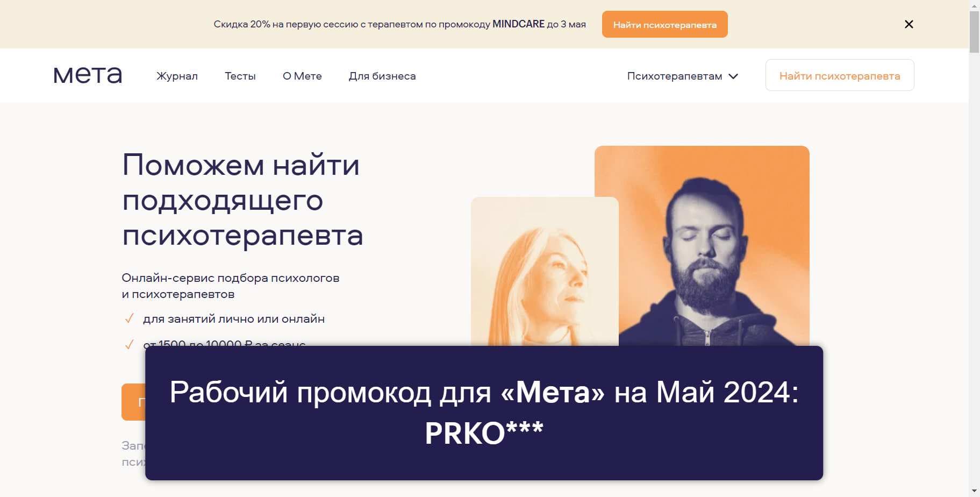
Task: Click the partially hidden orange button on the left
Action: coord(133,402)
